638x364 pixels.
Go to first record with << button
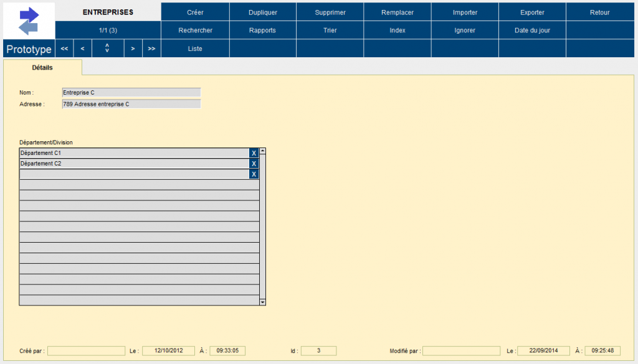coord(64,49)
